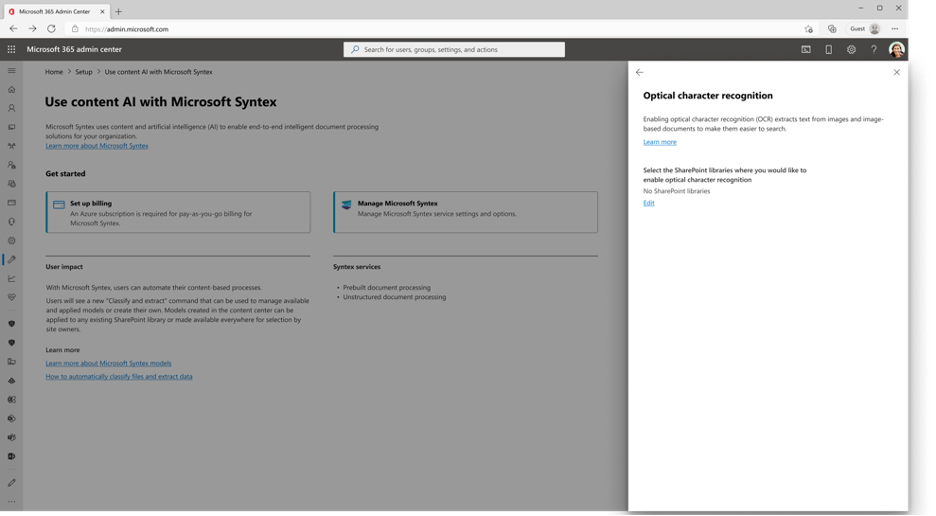The width and height of the screenshot is (936, 516).
Task: Open the browser settings ellipsis menu
Action: [x=894, y=29]
